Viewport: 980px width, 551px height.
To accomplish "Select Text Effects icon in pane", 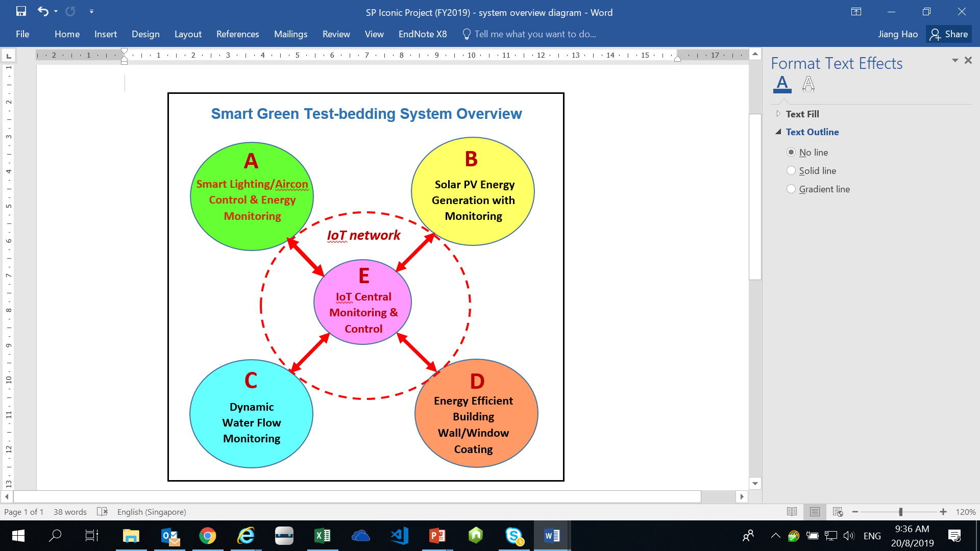I will (808, 84).
